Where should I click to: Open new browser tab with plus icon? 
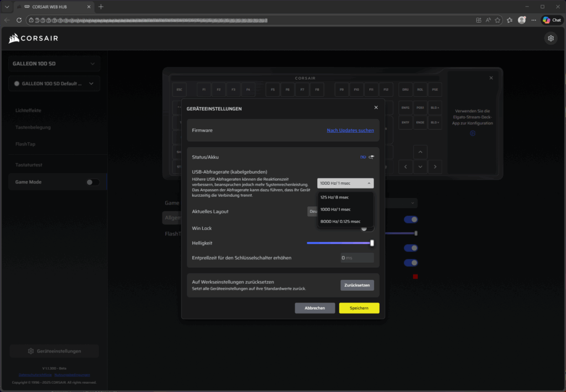(x=101, y=6)
